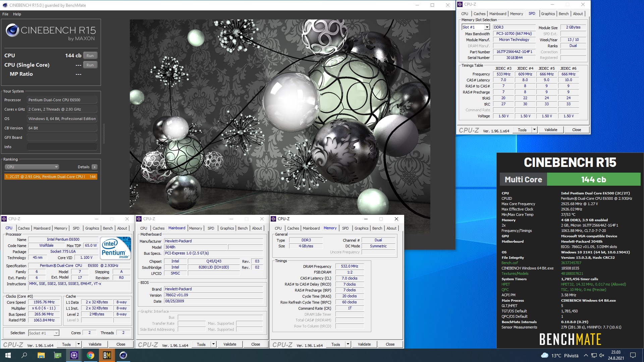Open BenchMate taskbar icon
Image resolution: width=644 pixels, height=362 pixels.
click(107, 355)
